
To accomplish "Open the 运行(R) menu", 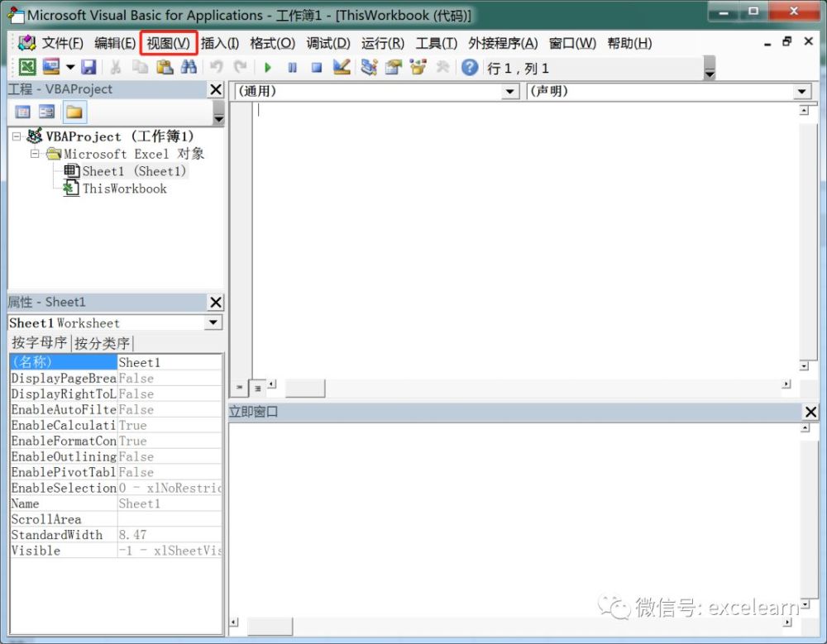I will (383, 43).
